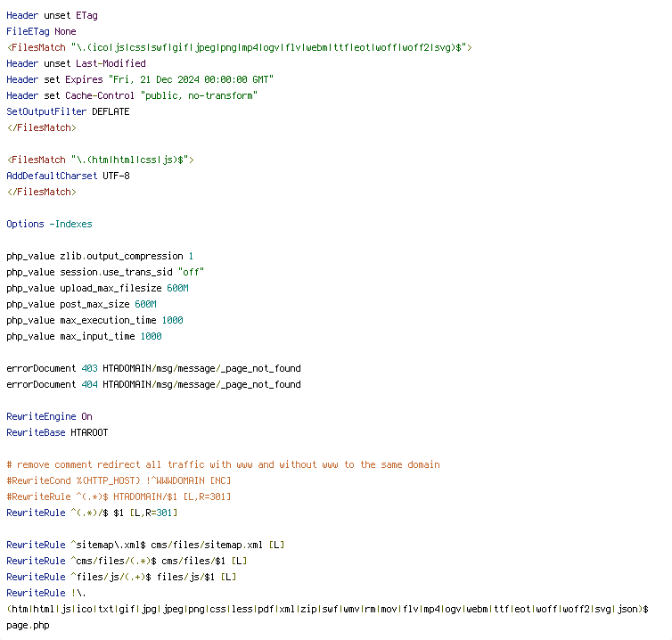672x640 pixels.
Task: Click the Cache-Control value 'public, no-transform'
Action: tap(199, 96)
